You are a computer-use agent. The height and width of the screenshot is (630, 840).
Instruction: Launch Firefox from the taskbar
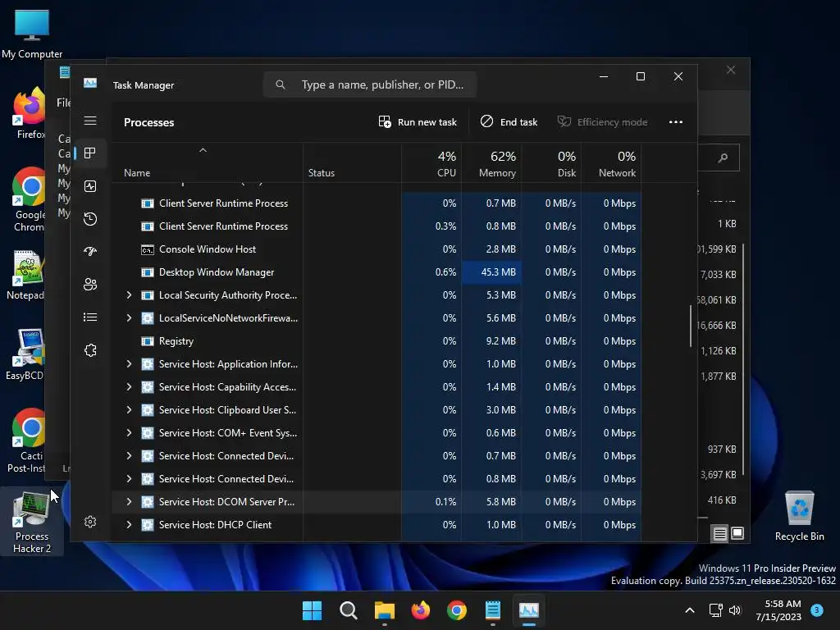(x=421, y=610)
